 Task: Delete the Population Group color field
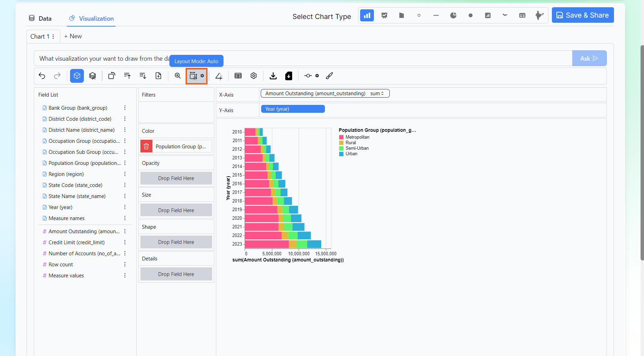(146, 147)
